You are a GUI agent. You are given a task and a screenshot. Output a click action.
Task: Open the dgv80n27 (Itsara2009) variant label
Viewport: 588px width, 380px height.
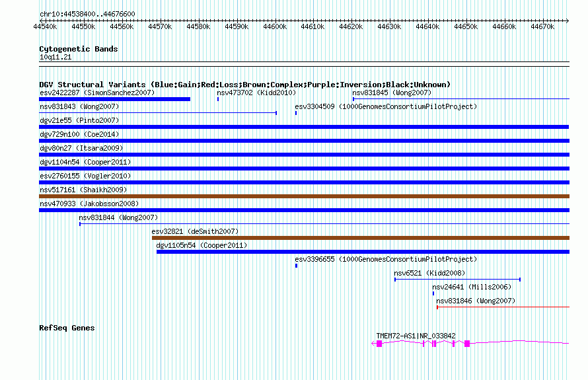(x=81, y=148)
